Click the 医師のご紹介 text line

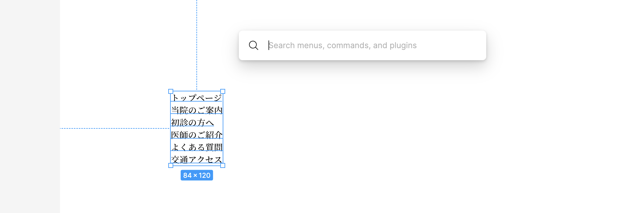[197, 135]
